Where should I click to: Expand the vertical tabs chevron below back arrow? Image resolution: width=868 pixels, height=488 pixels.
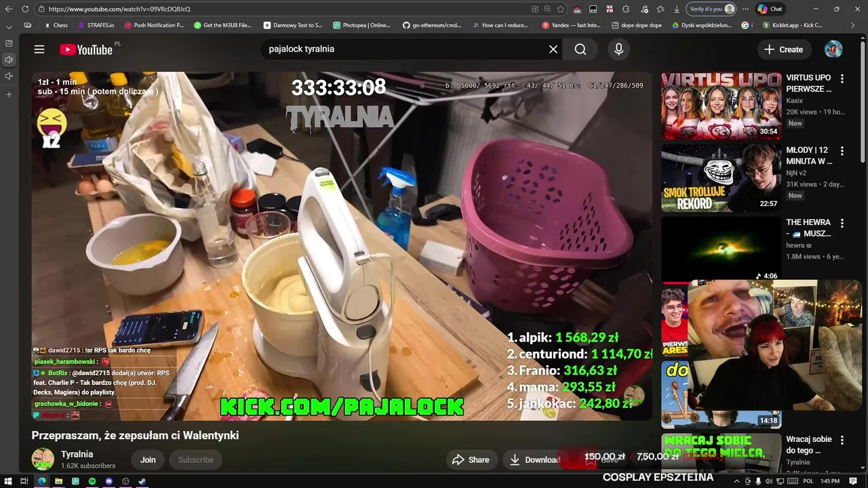[9, 26]
